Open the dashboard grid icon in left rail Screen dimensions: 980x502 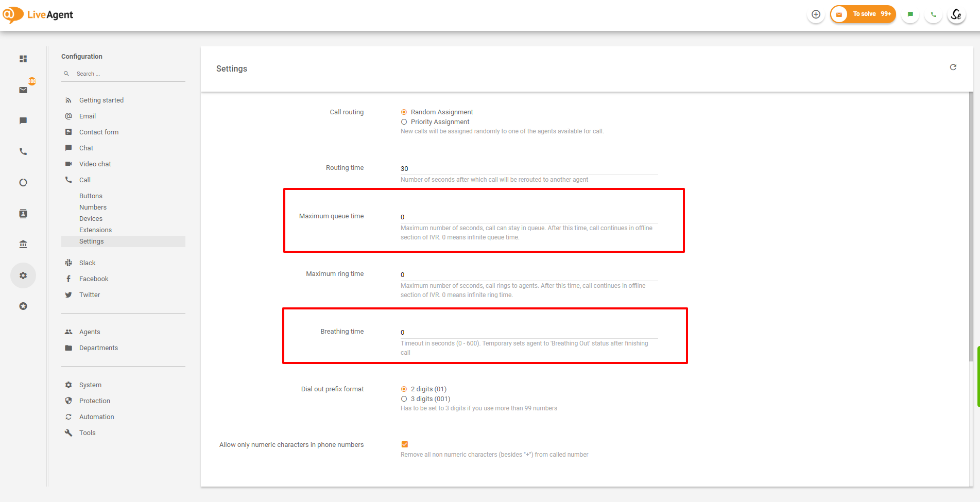(x=23, y=59)
